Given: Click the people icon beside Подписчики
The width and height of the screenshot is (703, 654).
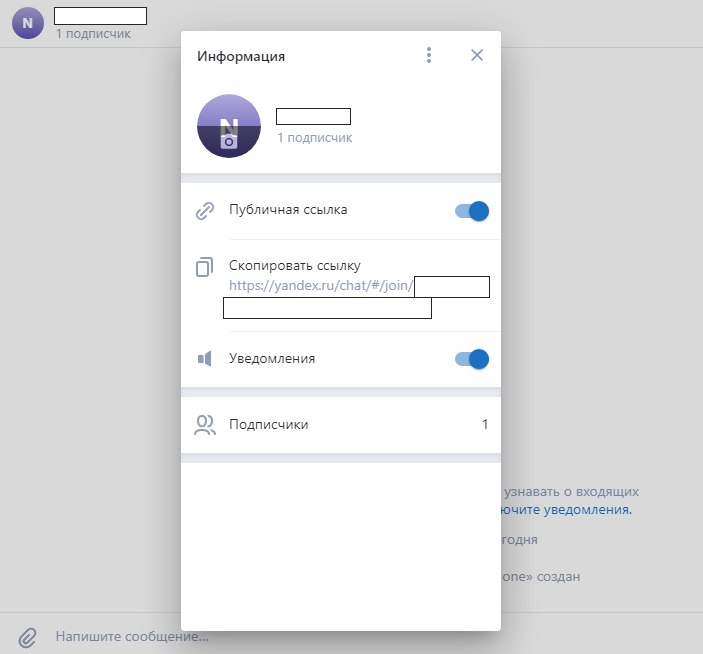Looking at the screenshot, I should coord(205,424).
